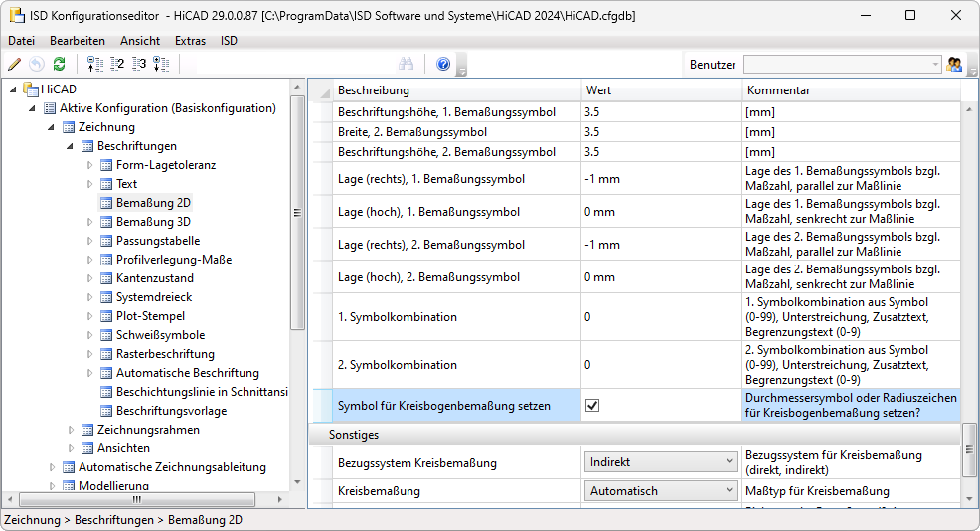Click the expand to level 2 icon
Screen dimensions: 980x531
click(117, 64)
